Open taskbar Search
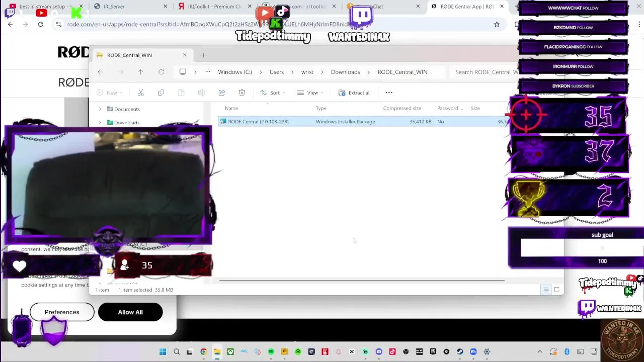 [177, 352]
